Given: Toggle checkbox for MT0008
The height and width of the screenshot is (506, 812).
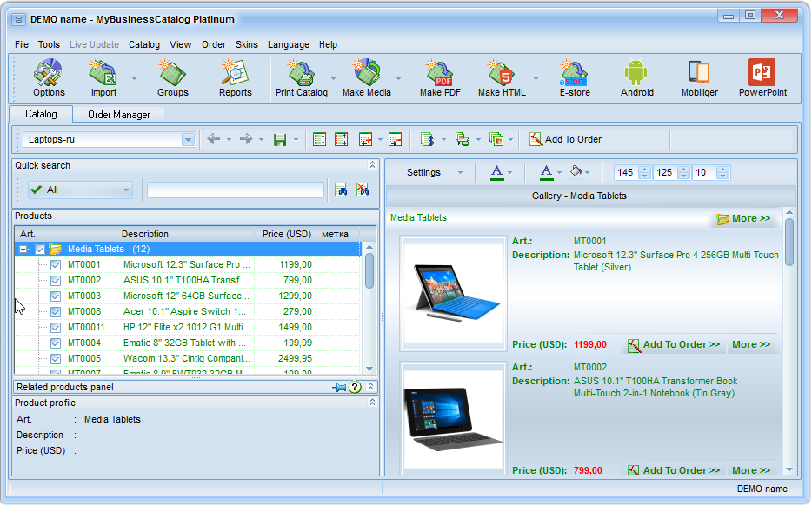Looking at the screenshot, I should tap(56, 312).
